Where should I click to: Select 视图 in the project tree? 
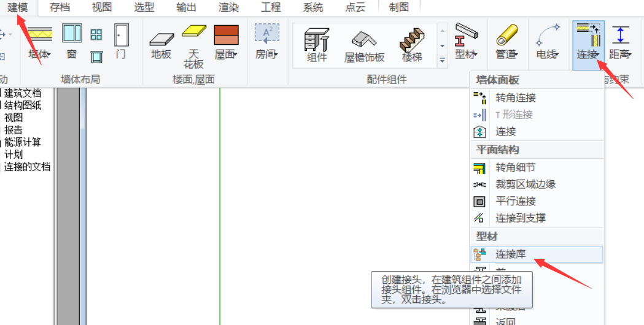14,118
